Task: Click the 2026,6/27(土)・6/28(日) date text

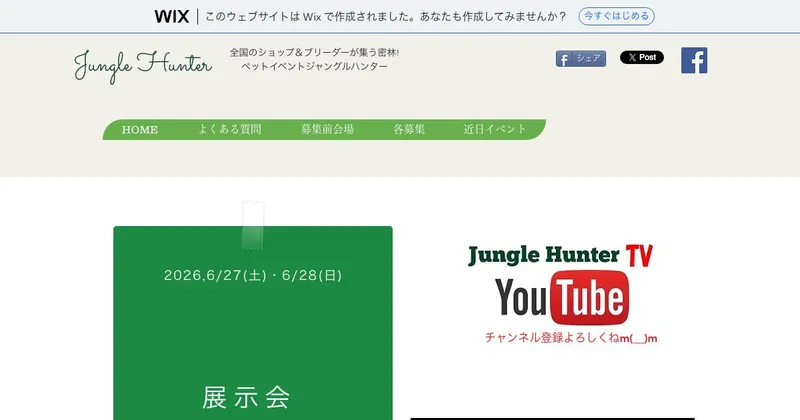Action: coord(253,276)
